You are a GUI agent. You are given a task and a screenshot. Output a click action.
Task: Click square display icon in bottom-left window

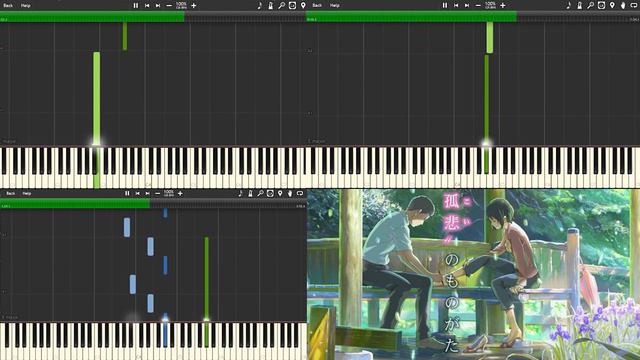(270, 193)
